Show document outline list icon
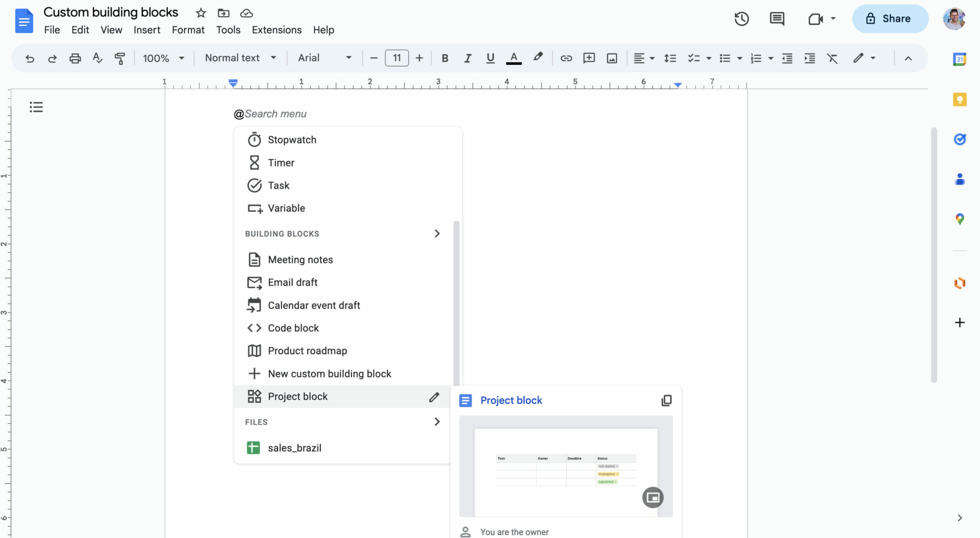 coord(36,107)
